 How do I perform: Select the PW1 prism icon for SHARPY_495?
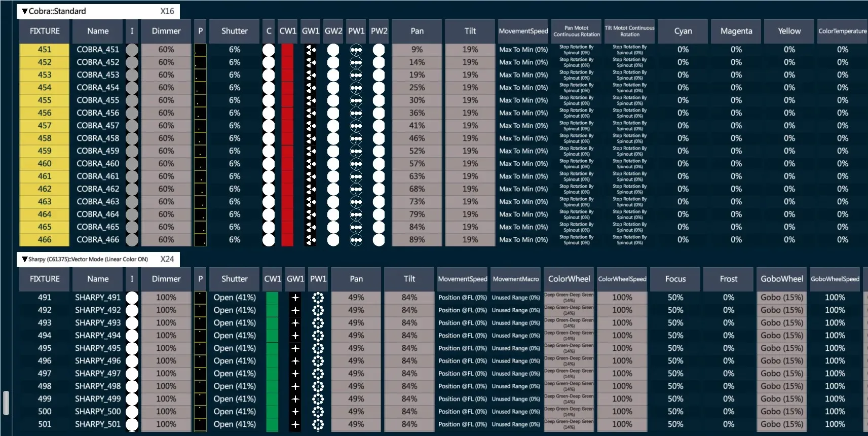[318, 348]
